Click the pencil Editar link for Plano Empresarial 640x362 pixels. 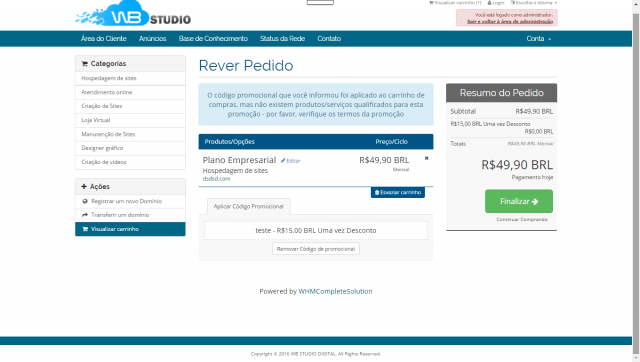(291, 161)
